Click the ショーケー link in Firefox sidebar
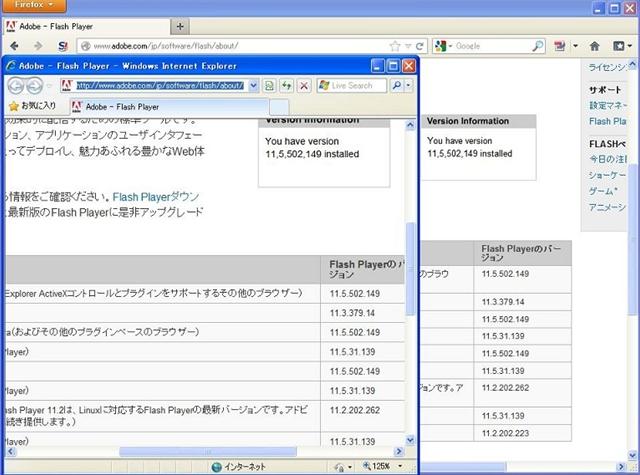 (x=607, y=175)
